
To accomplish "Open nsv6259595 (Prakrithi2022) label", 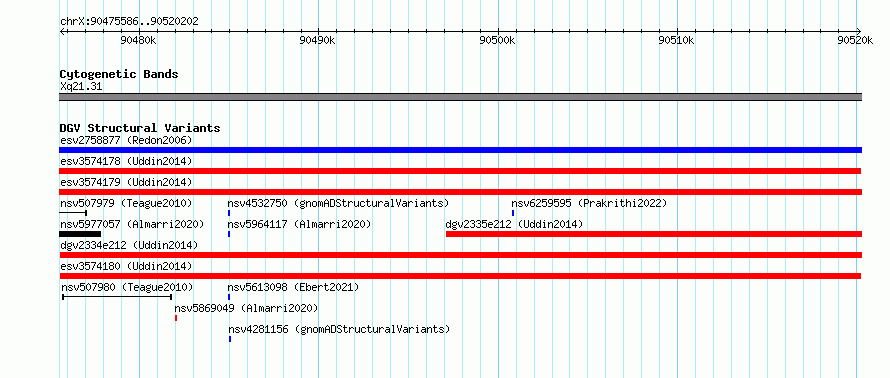I will point(589,203).
